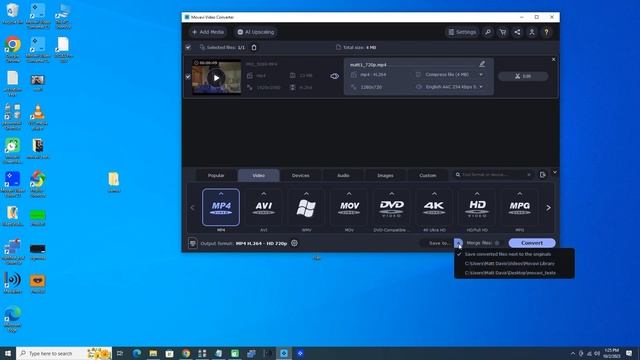Click the Save to button
640x360 pixels.
click(438, 243)
